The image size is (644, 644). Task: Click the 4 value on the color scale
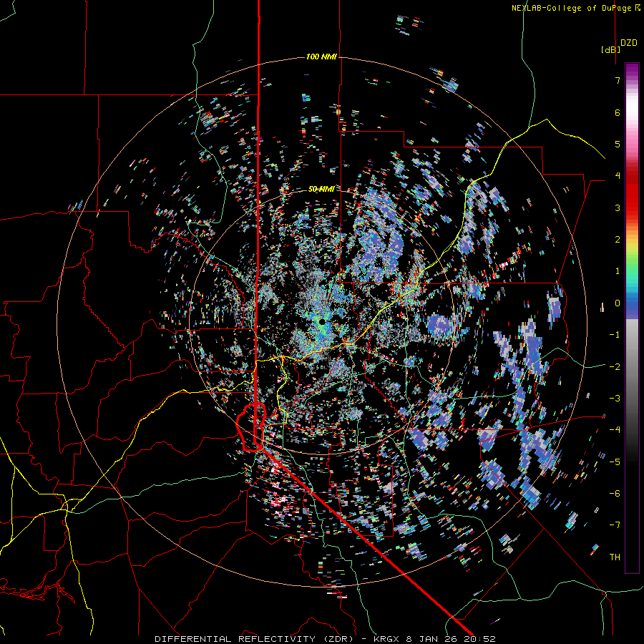618,176
